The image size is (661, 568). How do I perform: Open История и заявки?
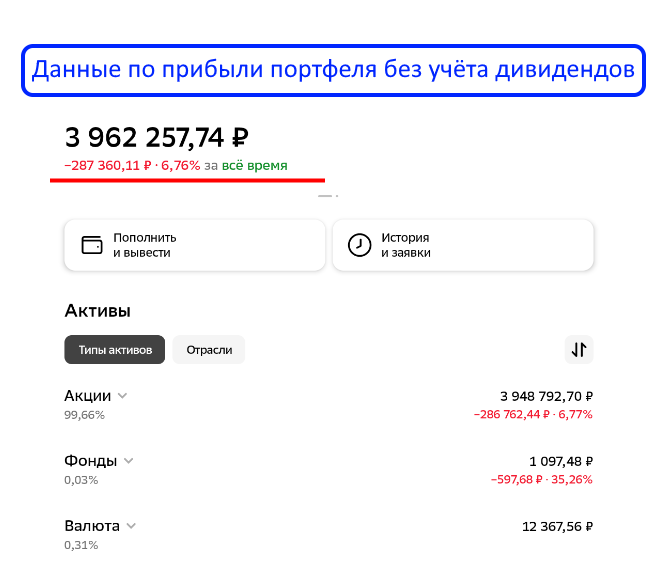[x=463, y=245]
